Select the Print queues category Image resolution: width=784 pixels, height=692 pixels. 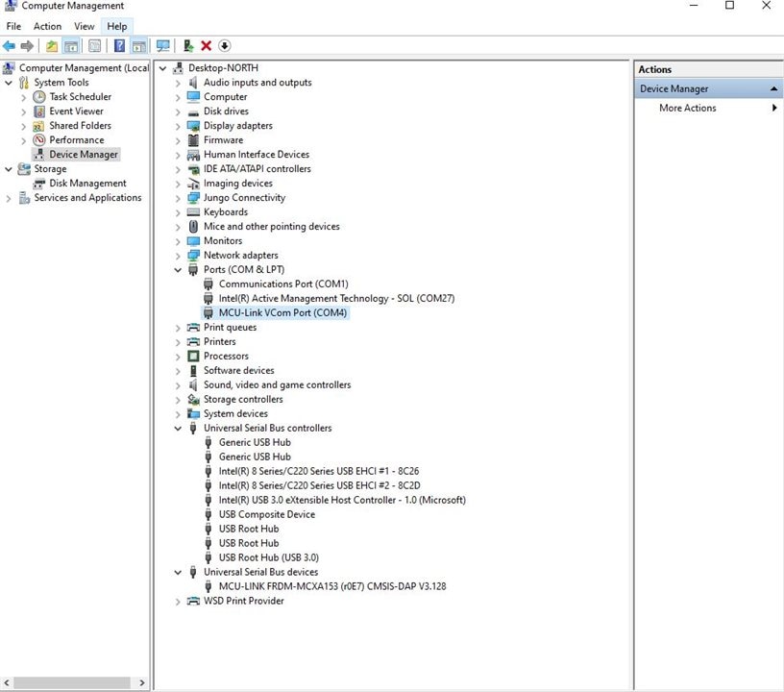(230, 328)
